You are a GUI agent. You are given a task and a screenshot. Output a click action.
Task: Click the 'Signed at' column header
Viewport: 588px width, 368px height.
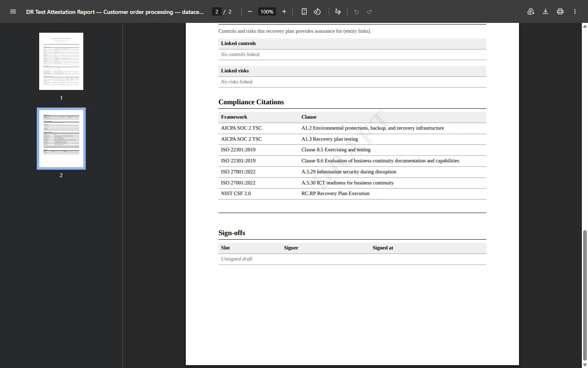tap(383, 248)
